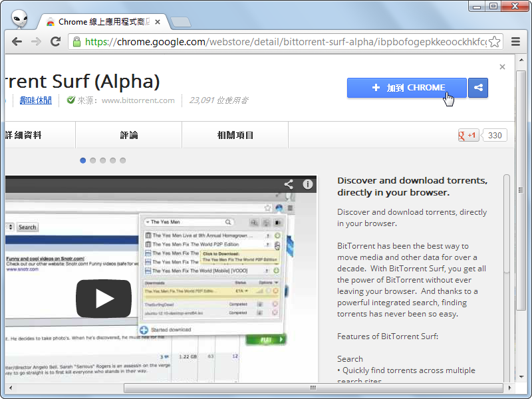Click the www.bittorrent.com source text
The image size is (532, 399).
(x=138, y=100)
